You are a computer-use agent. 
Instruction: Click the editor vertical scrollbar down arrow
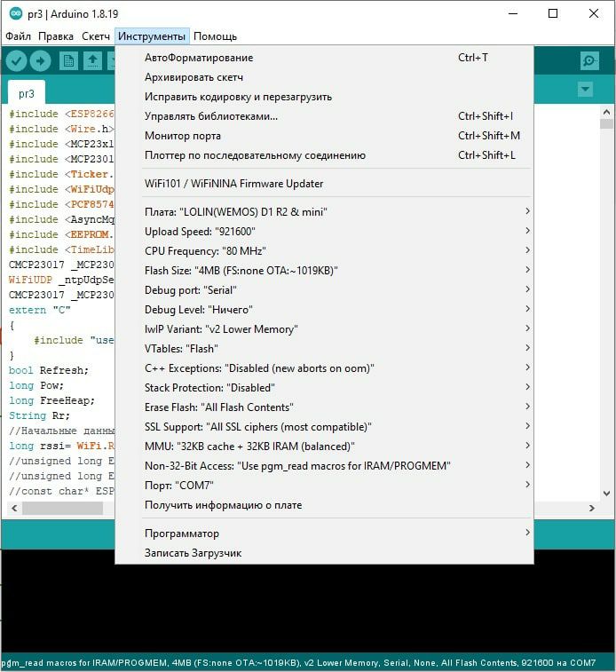pyautogui.click(x=606, y=494)
